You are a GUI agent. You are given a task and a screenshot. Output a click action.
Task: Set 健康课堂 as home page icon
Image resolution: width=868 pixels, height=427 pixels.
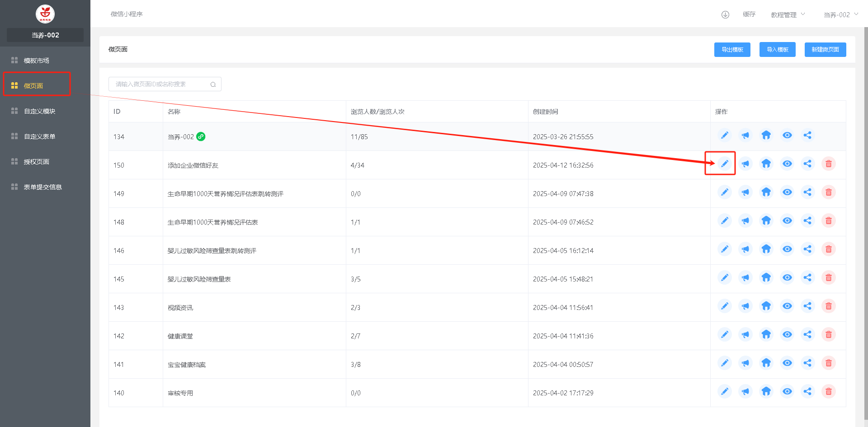(x=766, y=334)
